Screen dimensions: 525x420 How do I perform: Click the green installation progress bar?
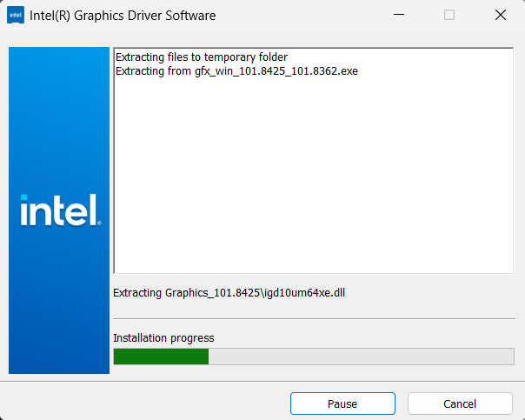pyautogui.click(x=314, y=357)
